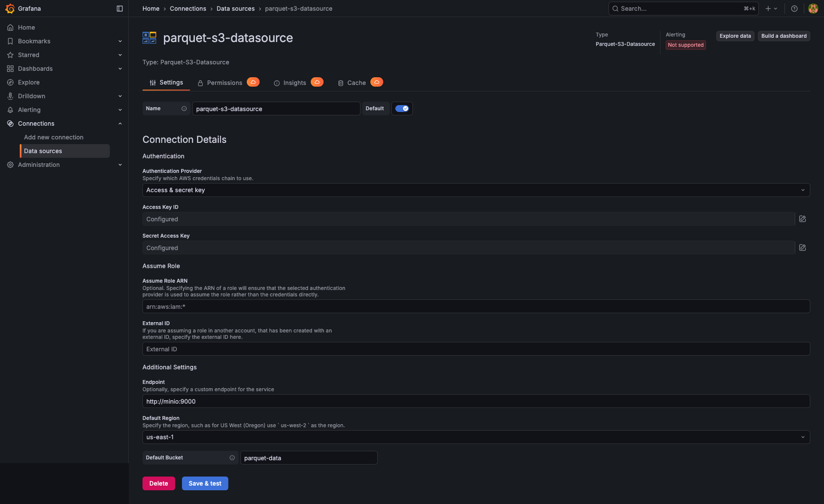Click the External ID input field
This screenshot has height=504, width=824.
pyautogui.click(x=476, y=349)
